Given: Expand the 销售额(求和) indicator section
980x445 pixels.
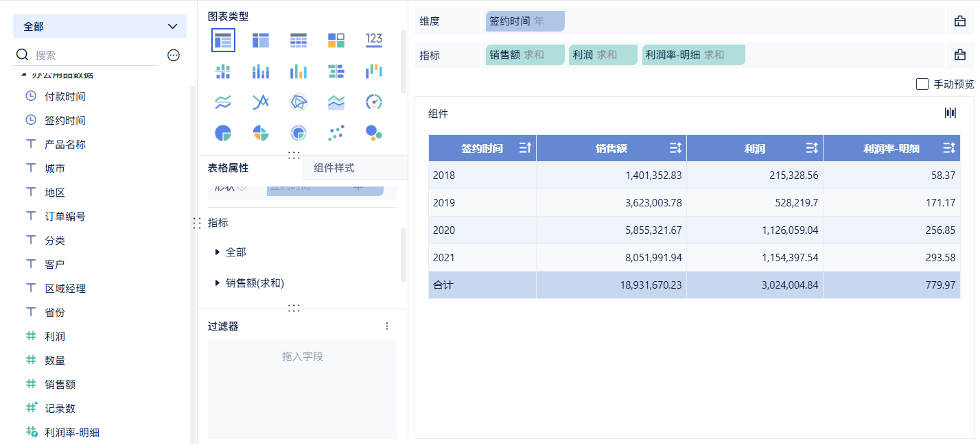Looking at the screenshot, I should coord(218,282).
